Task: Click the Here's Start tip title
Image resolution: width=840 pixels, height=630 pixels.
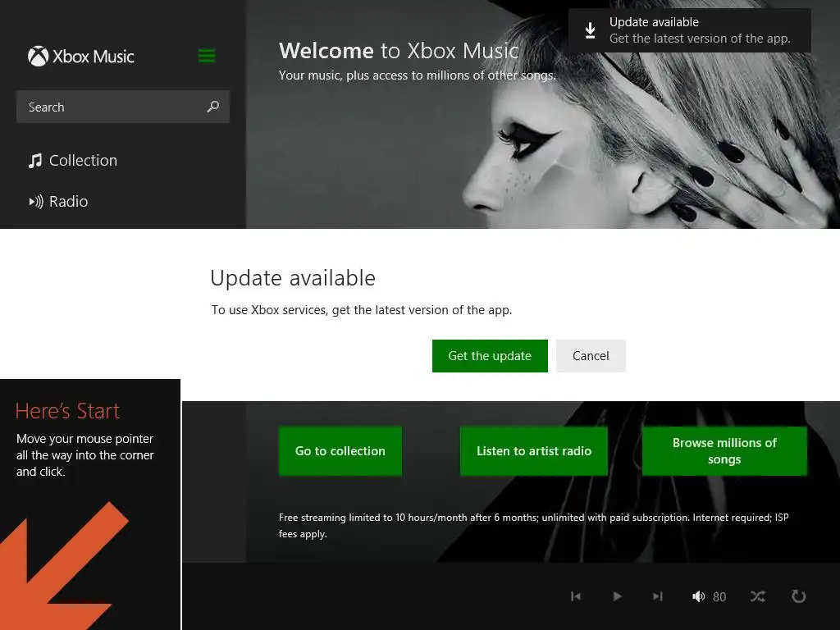Action: pyautogui.click(x=67, y=411)
